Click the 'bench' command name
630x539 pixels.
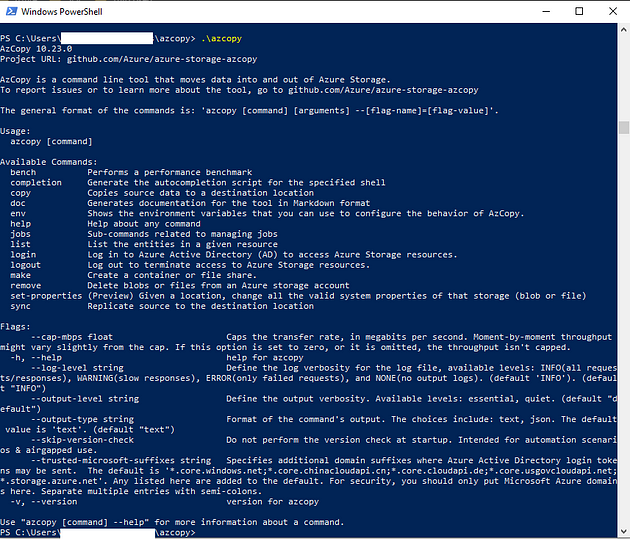(x=23, y=172)
